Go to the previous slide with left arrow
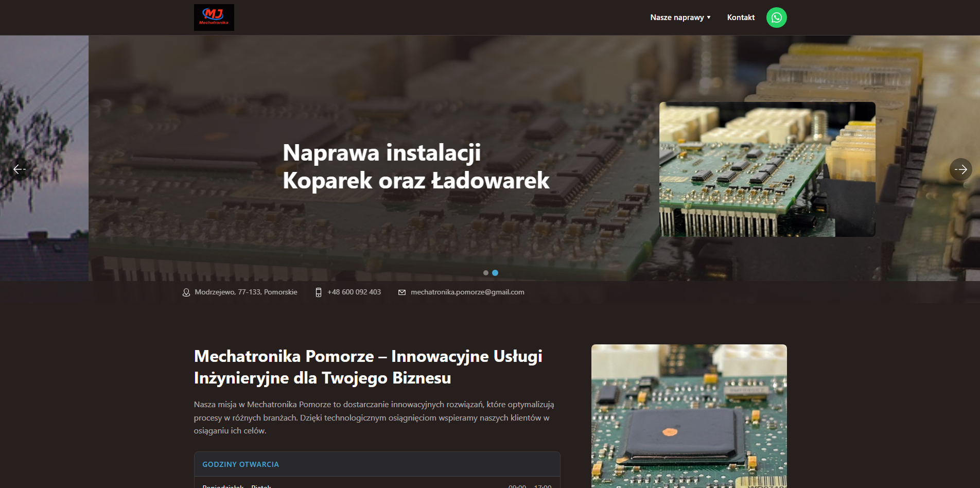Screen dimensions: 980x488 pyautogui.click(x=20, y=169)
